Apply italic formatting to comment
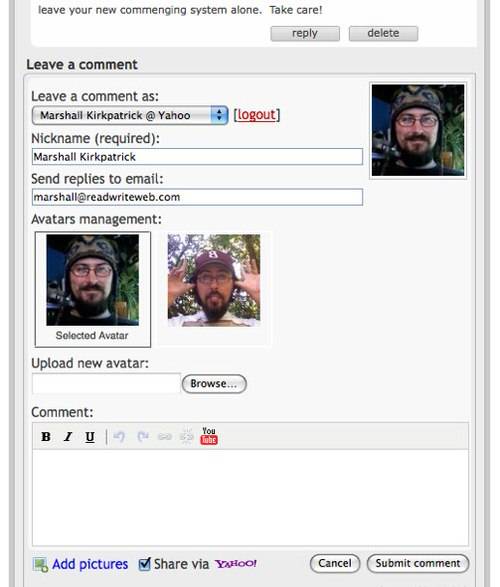The height and width of the screenshot is (587, 500). coord(68,437)
